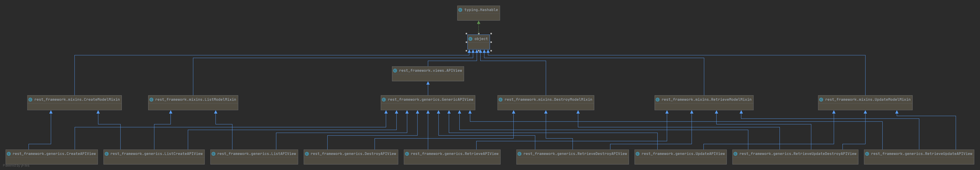The image size is (980, 170).
Task: Click the class icon on the object node
Action: point(471,39)
